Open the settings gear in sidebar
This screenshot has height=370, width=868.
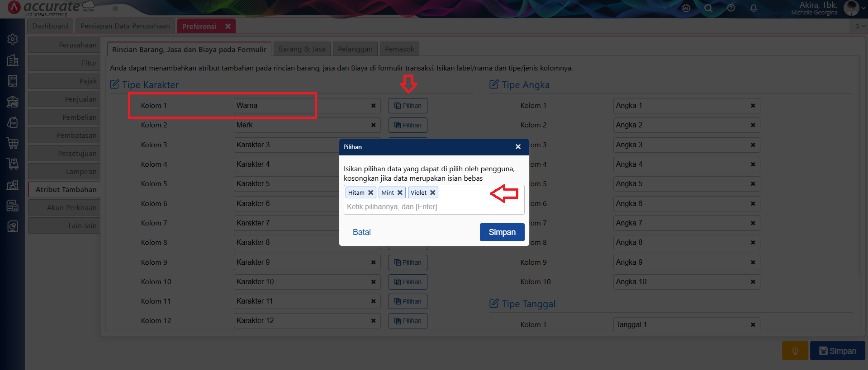coord(13,39)
